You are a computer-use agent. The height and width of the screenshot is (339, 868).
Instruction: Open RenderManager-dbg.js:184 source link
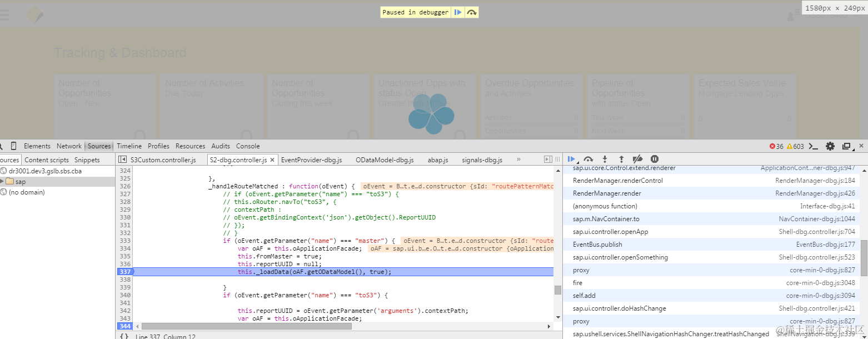coord(815,181)
